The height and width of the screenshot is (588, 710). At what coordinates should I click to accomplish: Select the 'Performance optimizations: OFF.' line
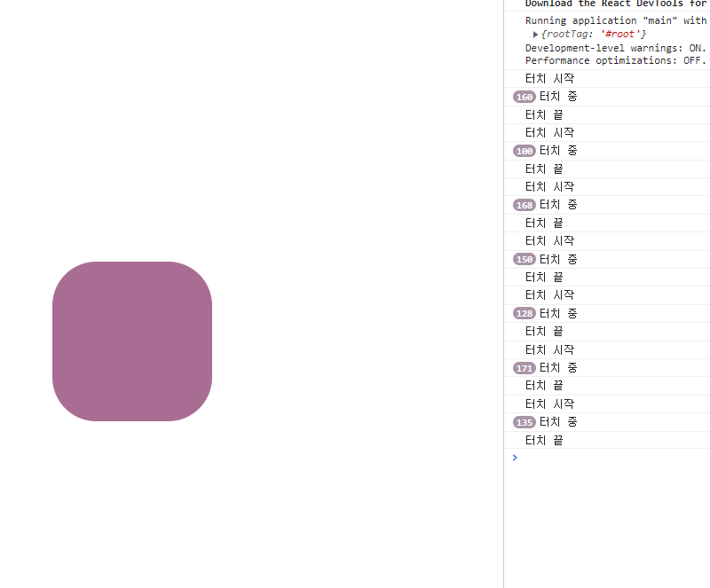click(x=615, y=60)
